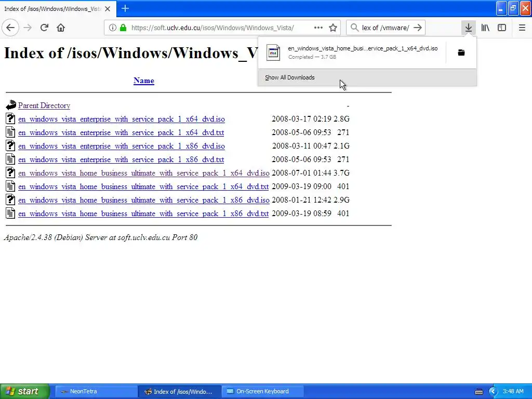
Task: Click text-file icon beside enterprise x64 txt
Action: pyautogui.click(x=10, y=132)
